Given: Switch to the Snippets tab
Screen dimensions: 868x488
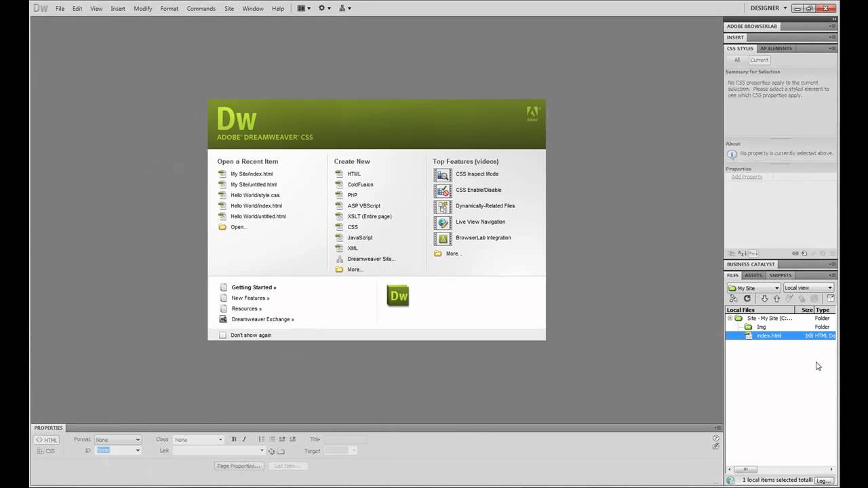Looking at the screenshot, I should pos(780,275).
